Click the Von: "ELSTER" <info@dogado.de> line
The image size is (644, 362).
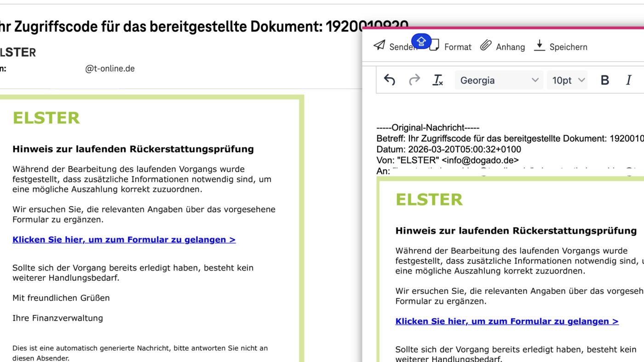448,160
